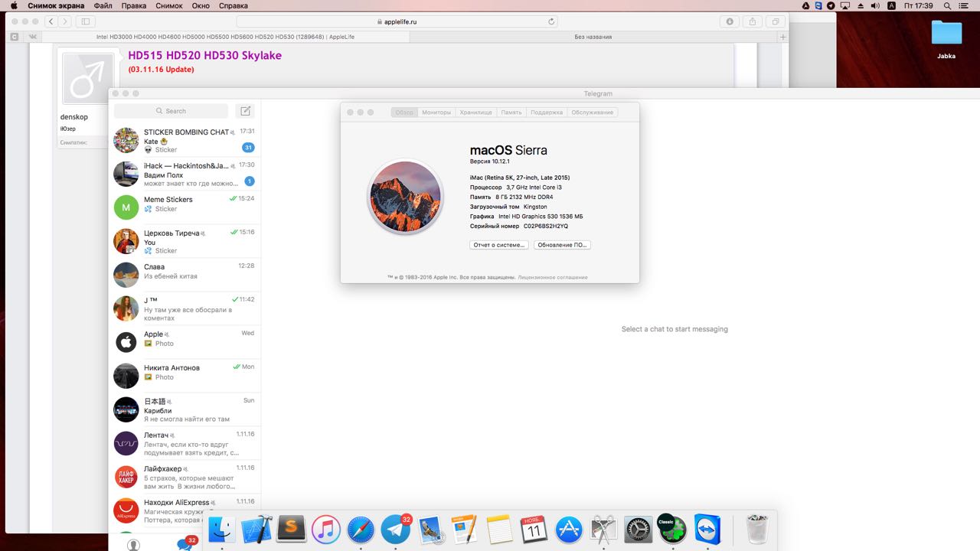Open the Meme Stickers chat
The width and height of the screenshot is (980, 551).
point(185,207)
